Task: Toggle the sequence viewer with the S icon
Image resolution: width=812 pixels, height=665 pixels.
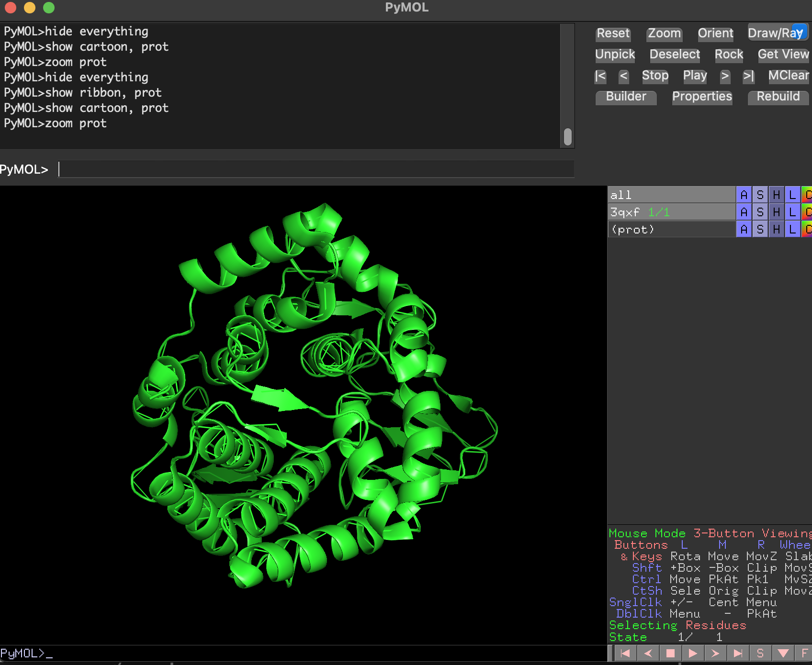Action: (x=760, y=653)
